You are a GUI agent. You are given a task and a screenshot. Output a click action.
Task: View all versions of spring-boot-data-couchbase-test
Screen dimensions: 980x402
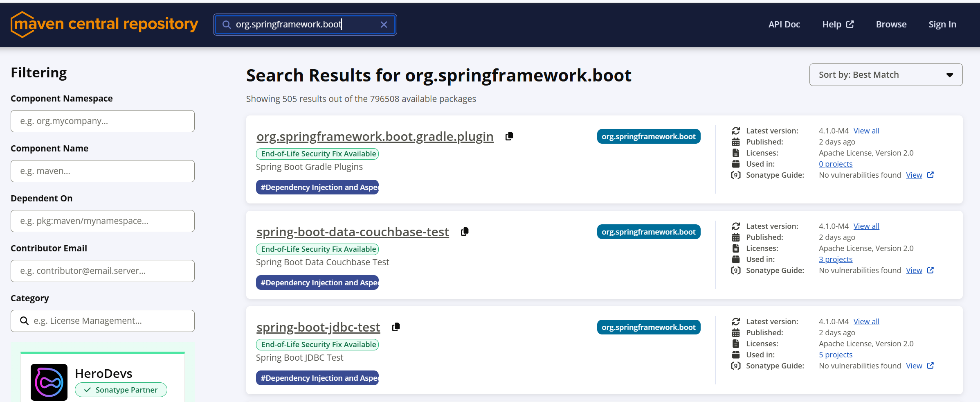pyautogui.click(x=866, y=226)
